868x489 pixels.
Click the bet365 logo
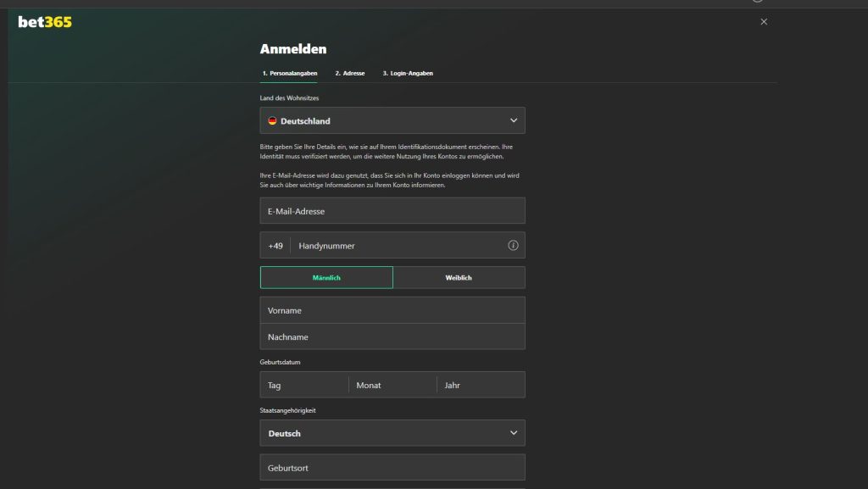(45, 22)
